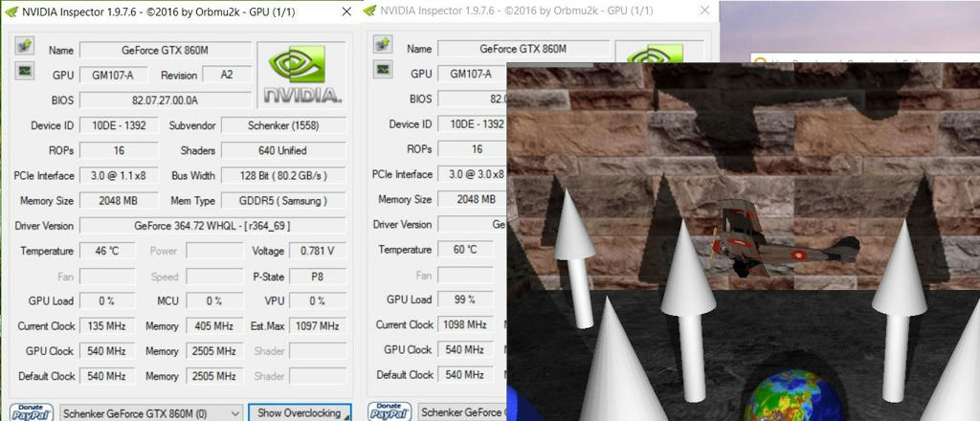Click the Subvendor value Schenker (1558)
Image resolution: width=980 pixels, height=421 pixels.
[283, 125]
